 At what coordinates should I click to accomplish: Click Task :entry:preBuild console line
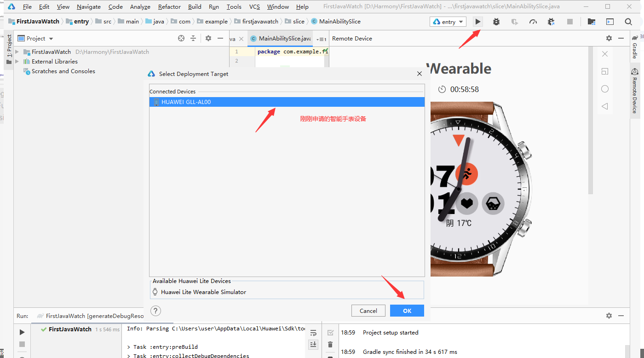tap(162, 347)
